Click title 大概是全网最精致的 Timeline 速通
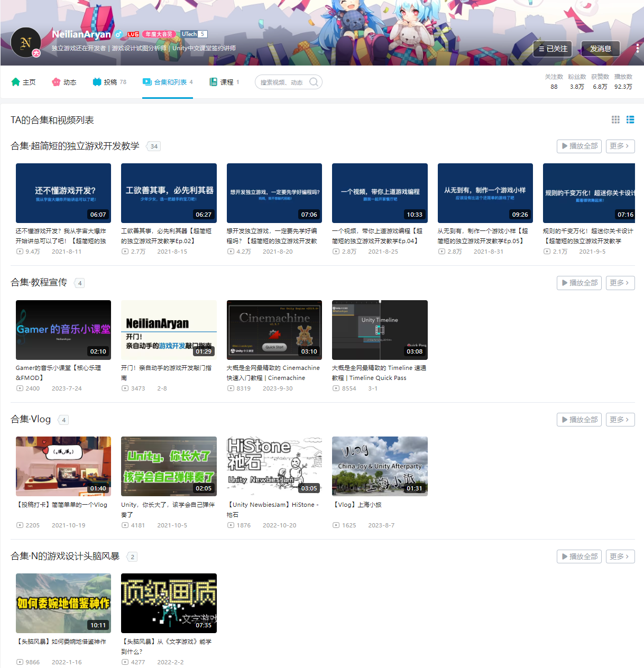Screen dimensions: 644x668 379,373
